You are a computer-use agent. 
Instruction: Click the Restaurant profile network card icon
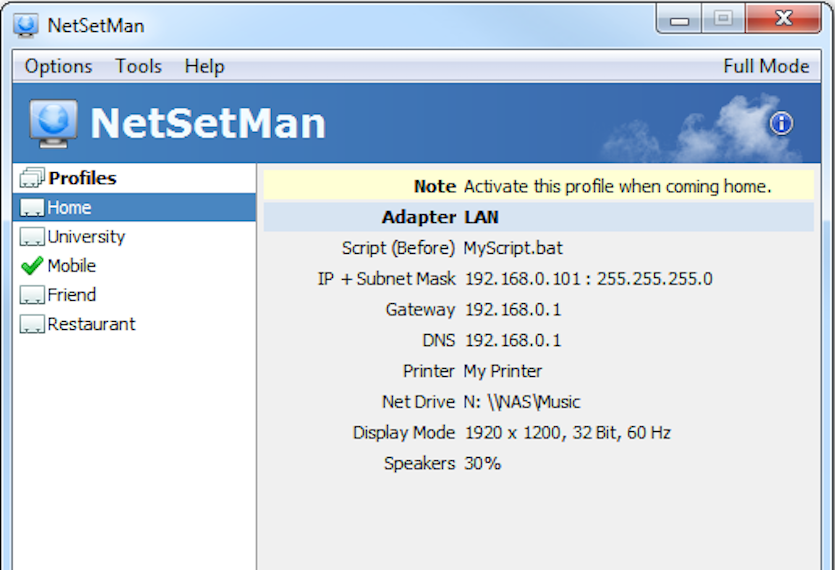point(32,324)
